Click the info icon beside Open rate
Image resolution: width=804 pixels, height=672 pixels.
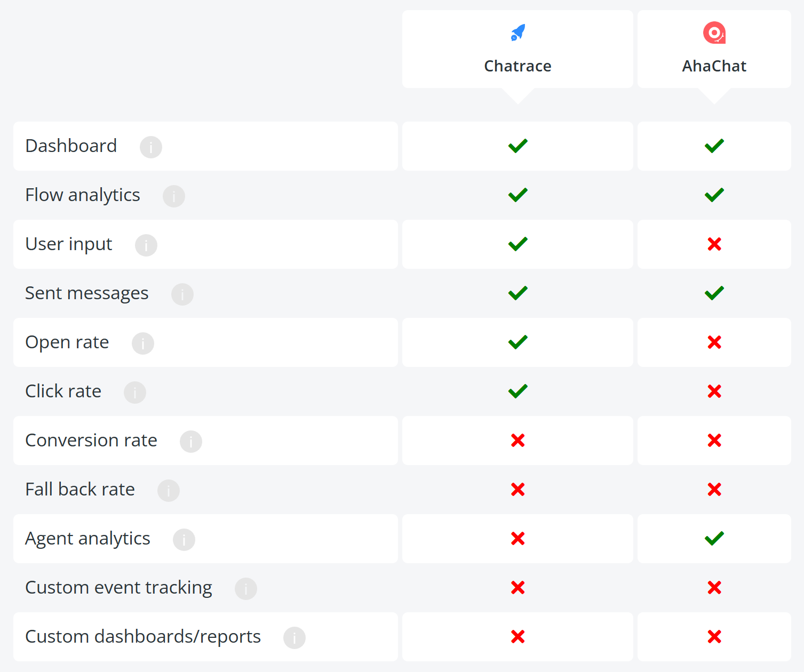pyautogui.click(x=143, y=343)
